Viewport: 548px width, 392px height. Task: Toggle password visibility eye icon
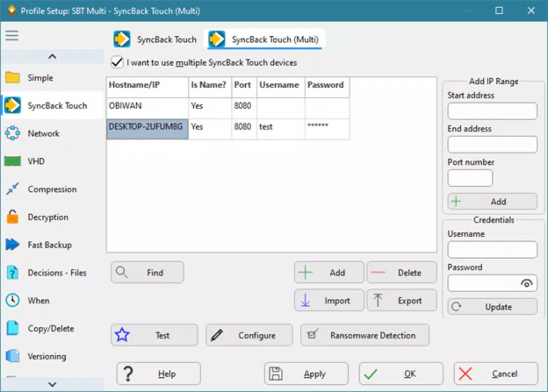[526, 283]
